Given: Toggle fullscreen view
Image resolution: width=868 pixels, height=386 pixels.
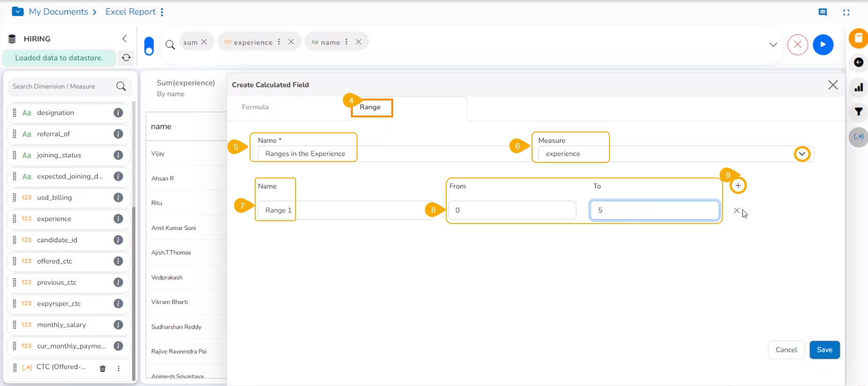Looking at the screenshot, I should pos(846,13).
